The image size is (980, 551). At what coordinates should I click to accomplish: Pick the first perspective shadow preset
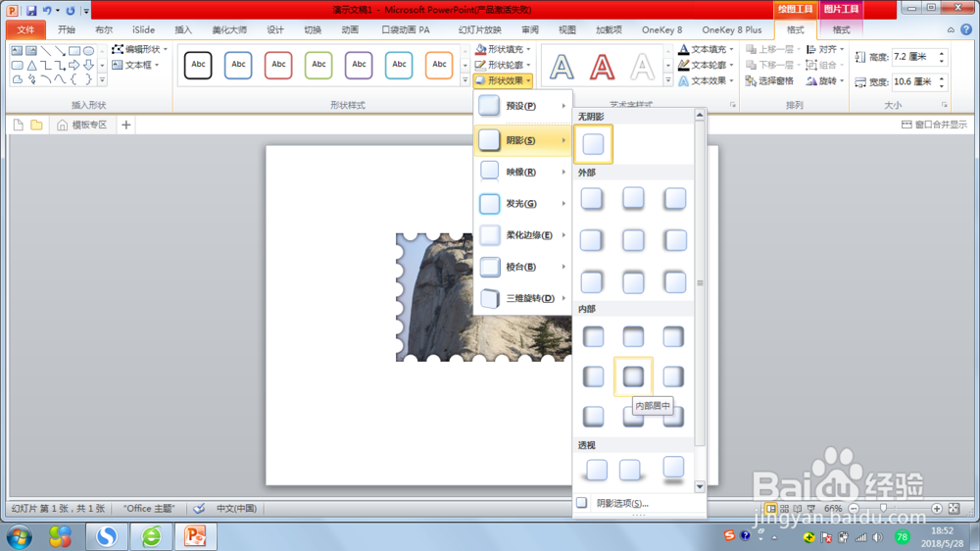tap(596, 469)
